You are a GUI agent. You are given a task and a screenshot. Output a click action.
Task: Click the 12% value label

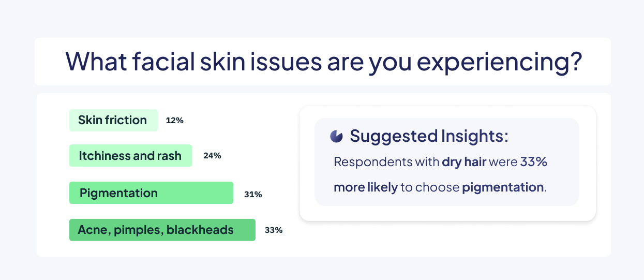click(x=175, y=121)
